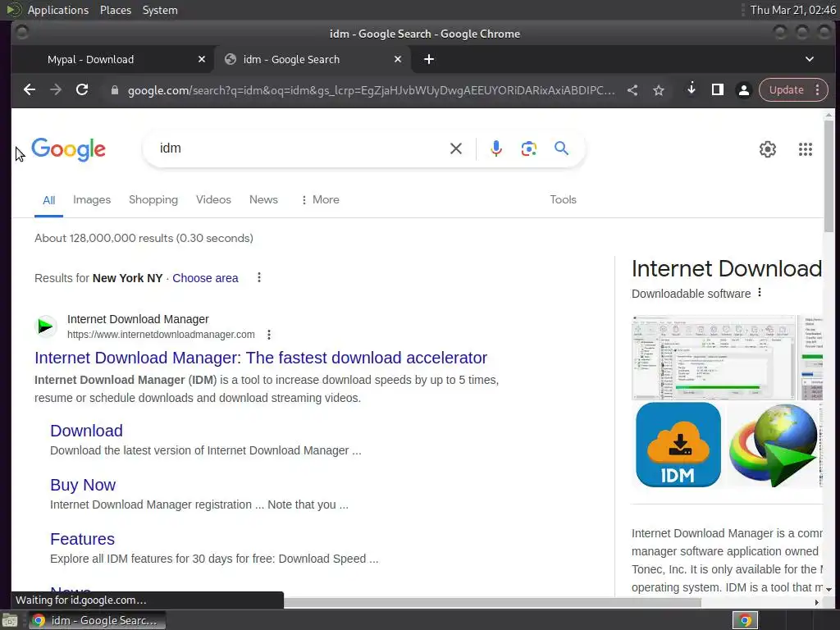The width and height of the screenshot is (840, 630).
Task: Open the three-dot menu beside internetdownloadmanager.com URL
Action: [269, 335]
